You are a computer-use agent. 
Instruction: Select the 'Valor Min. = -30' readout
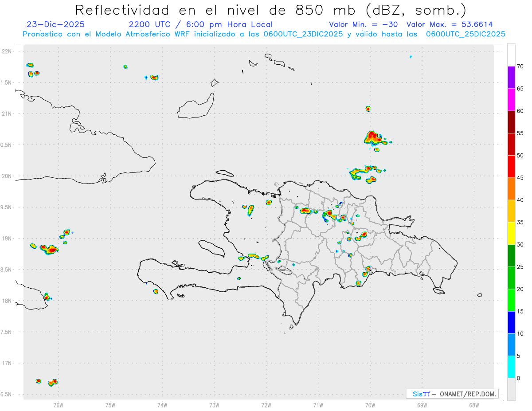(364, 24)
